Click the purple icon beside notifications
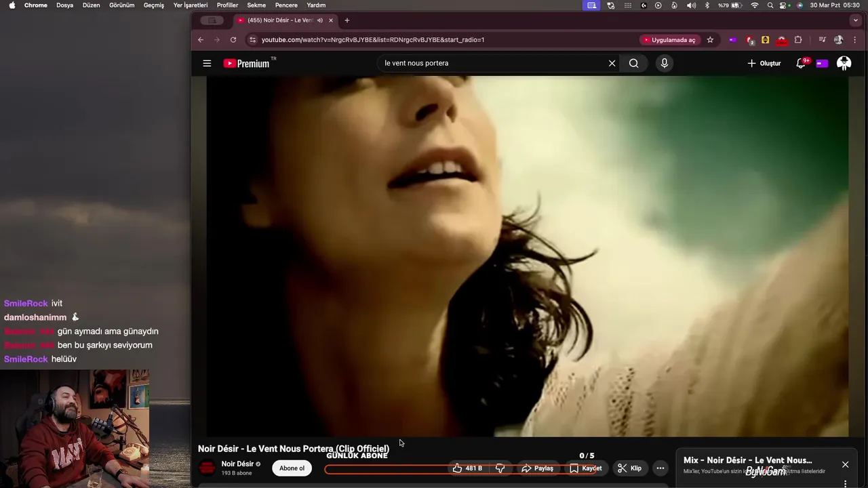 822,63
